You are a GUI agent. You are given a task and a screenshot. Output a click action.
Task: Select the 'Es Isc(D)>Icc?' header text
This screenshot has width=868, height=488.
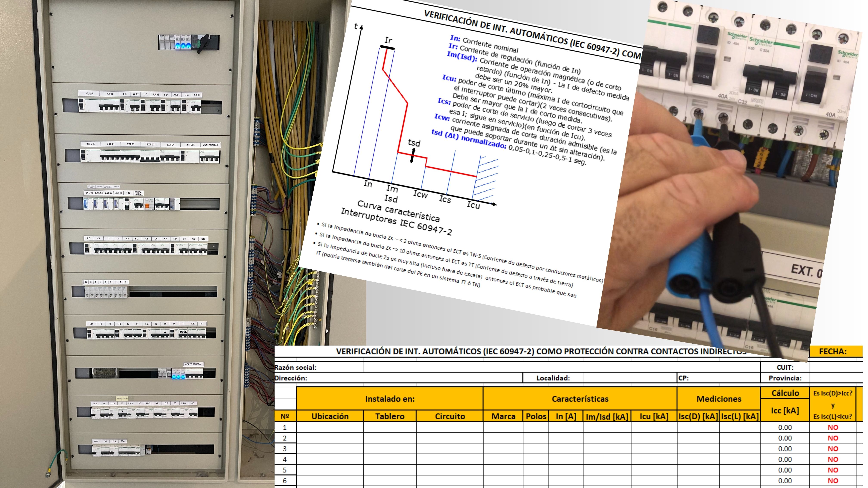click(833, 393)
